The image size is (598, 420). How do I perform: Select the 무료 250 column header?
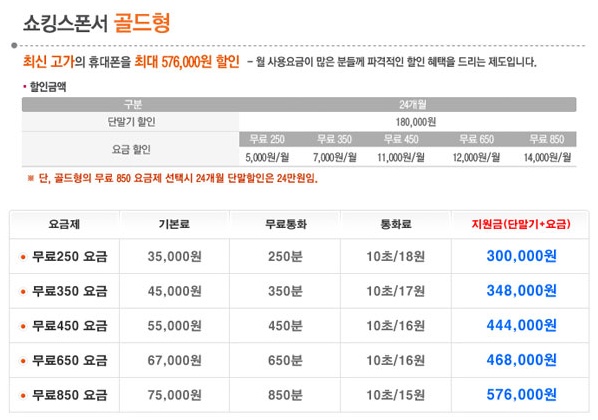pyautogui.click(x=267, y=139)
